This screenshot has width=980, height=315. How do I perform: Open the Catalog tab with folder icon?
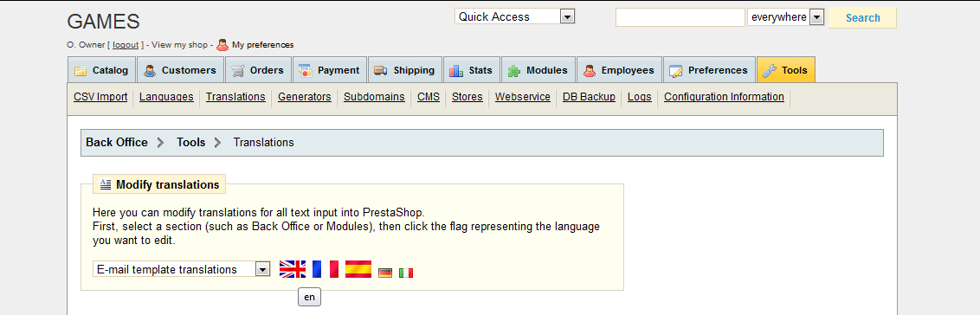tap(101, 70)
